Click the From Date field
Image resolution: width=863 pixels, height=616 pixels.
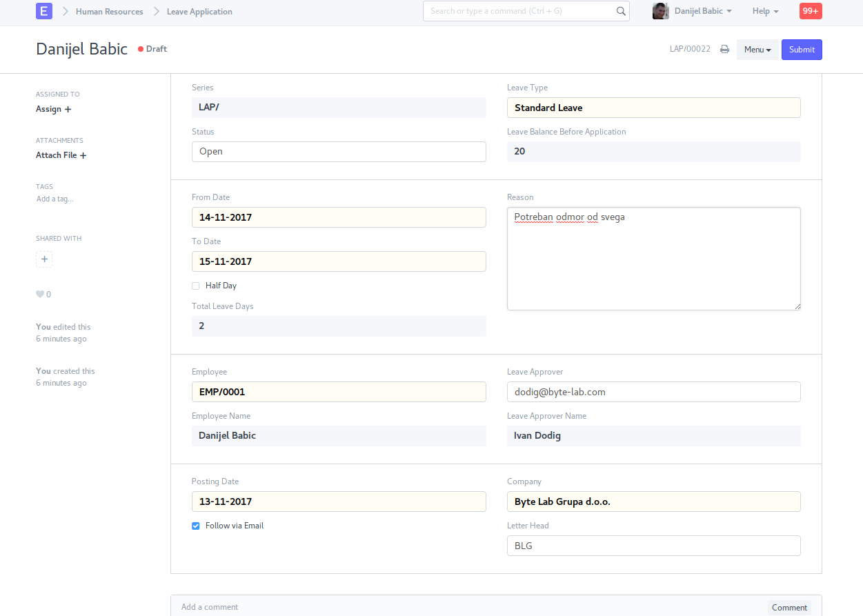click(x=339, y=217)
